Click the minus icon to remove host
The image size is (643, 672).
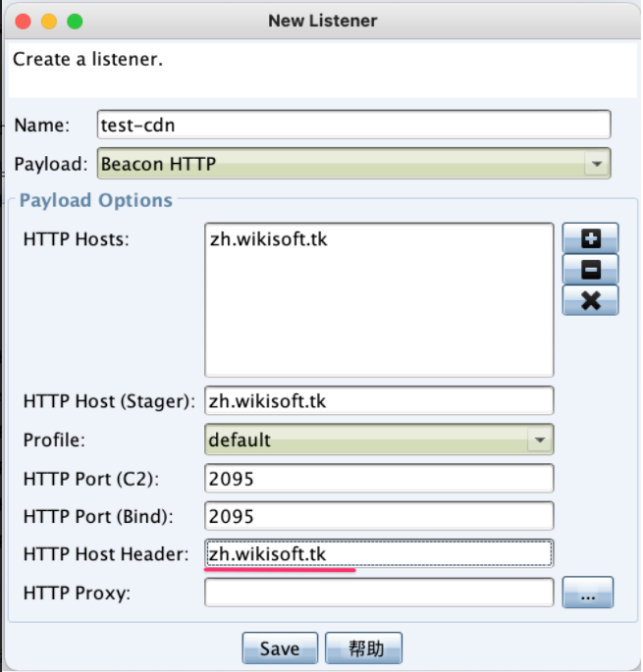click(x=590, y=268)
